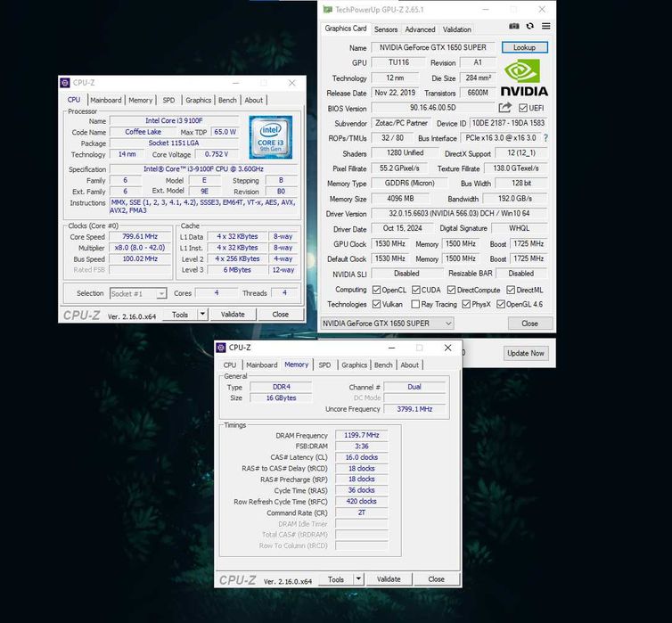Image resolution: width=672 pixels, height=623 pixels.
Task: Open About tab in CPU-Z processor window
Action: click(254, 100)
